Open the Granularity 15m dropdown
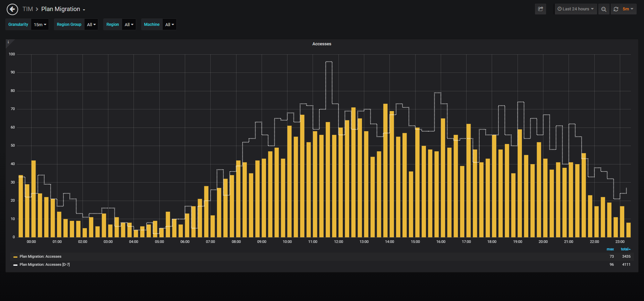 [40, 24]
